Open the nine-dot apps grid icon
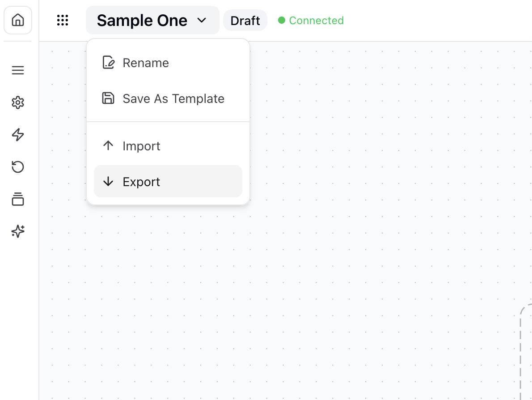Image resolution: width=532 pixels, height=400 pixels. coord(63,21)
